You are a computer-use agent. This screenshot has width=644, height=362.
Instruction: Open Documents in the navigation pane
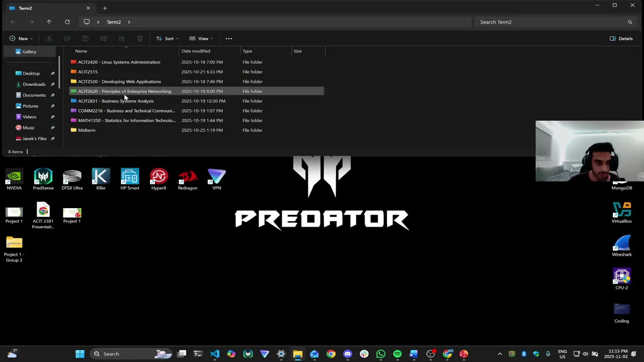pos(34,95)
